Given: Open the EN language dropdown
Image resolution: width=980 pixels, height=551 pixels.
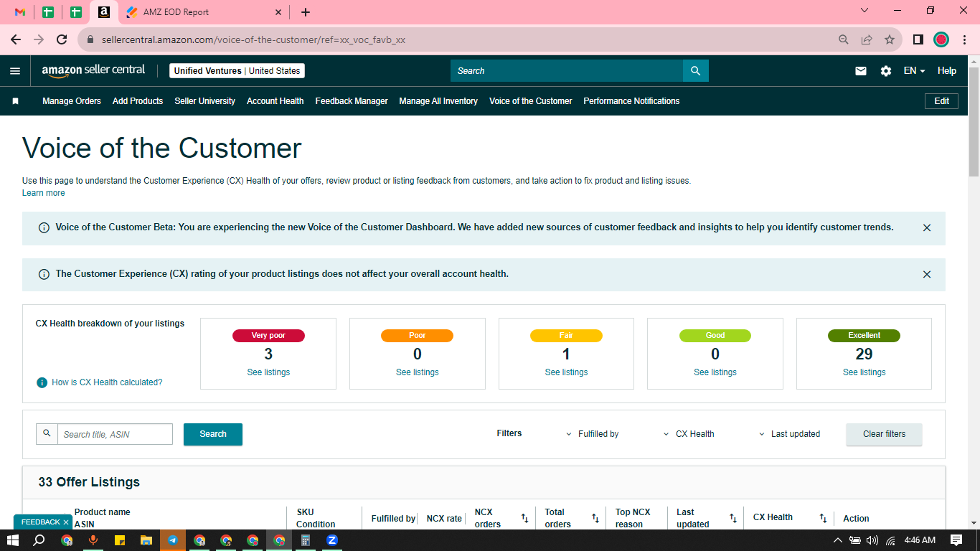Looking at the screenshot, I should 914,71.
